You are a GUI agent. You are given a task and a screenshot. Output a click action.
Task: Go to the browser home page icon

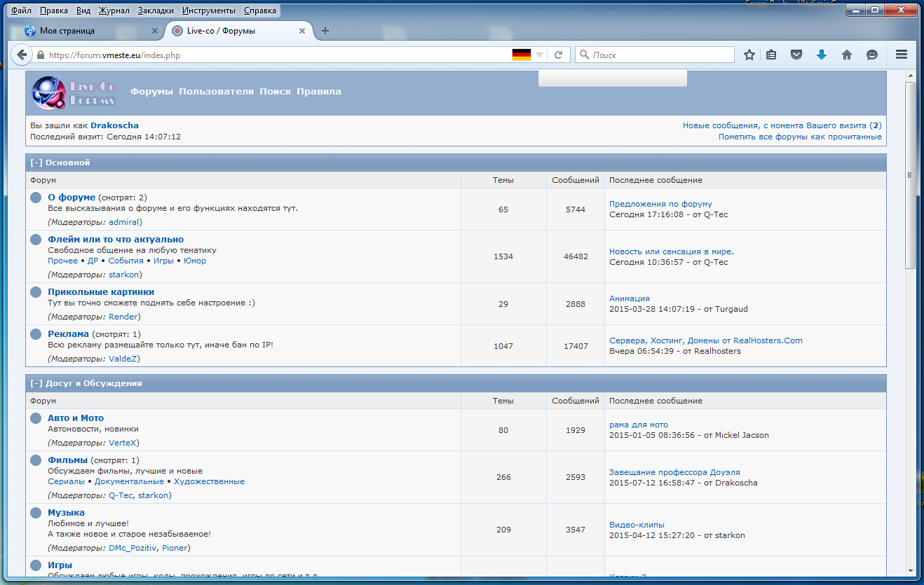pos(847,55)
